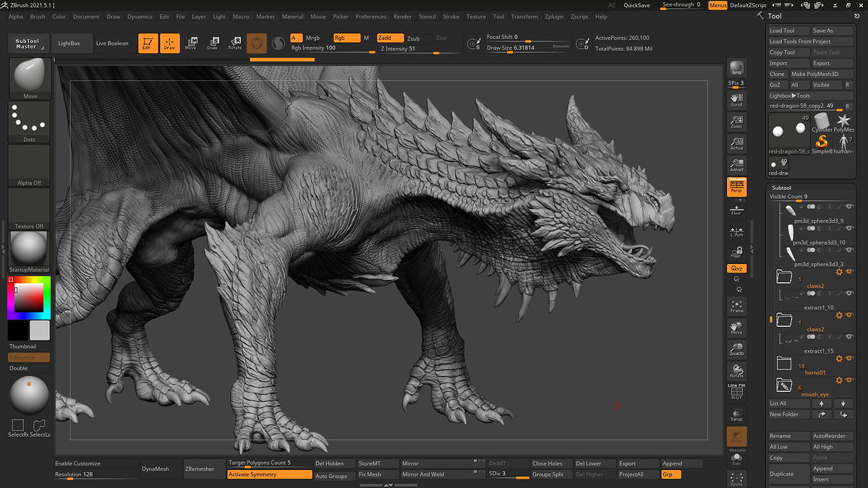Select the PolyMesh star tool thumbnail
Screen dimensions: 868x488
[843, 121]
